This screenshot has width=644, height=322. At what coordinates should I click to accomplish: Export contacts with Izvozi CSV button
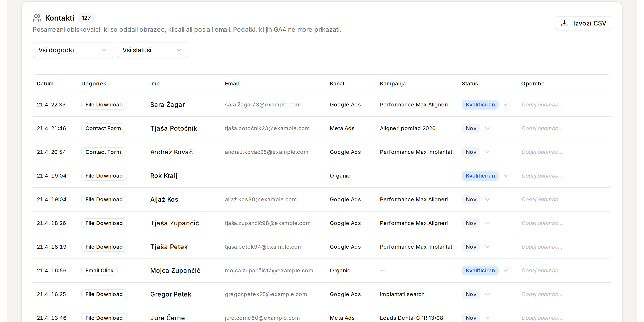pos(583,23)
